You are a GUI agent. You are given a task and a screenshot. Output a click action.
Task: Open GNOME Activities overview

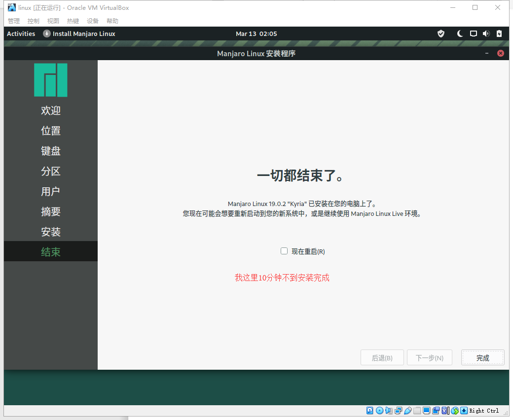pos(21,34)
